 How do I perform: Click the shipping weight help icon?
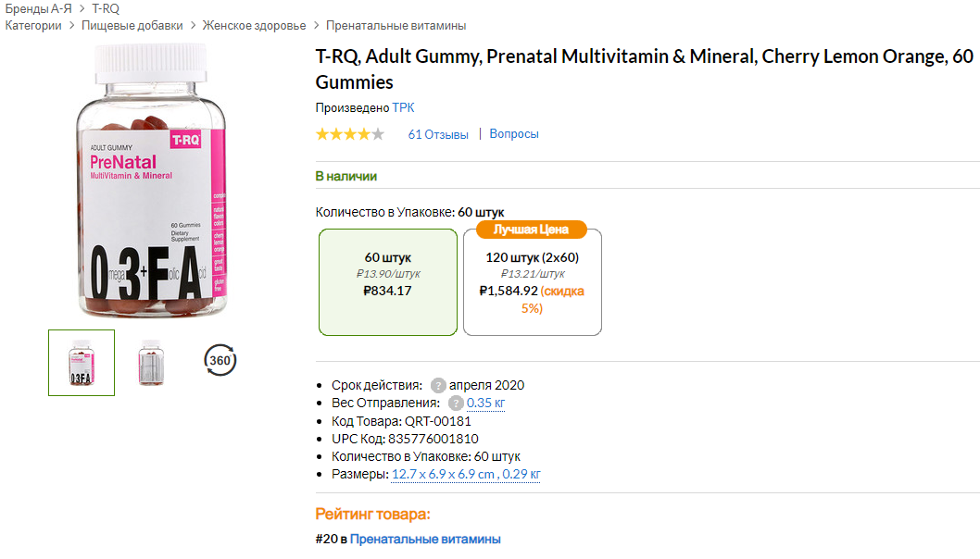tap(456, 404)
